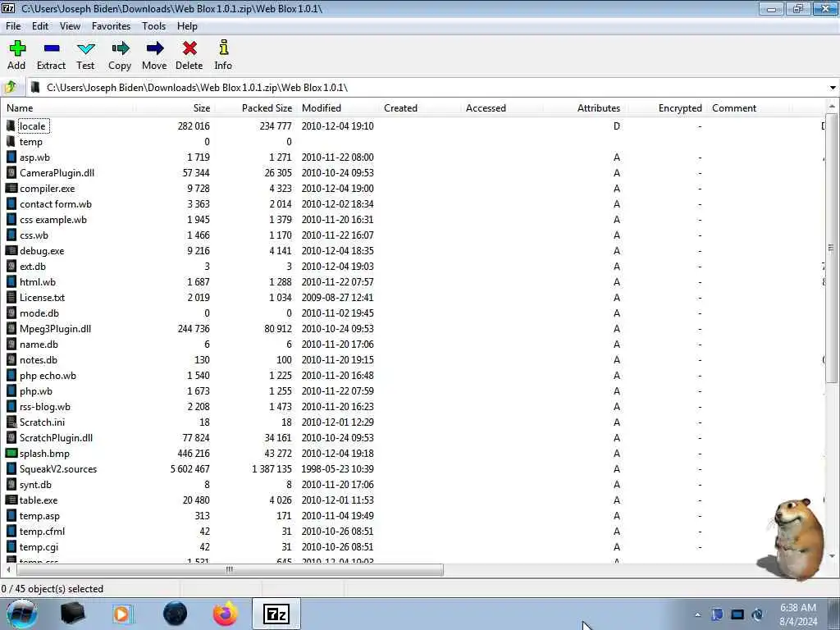Select the SqueakV2.sources file name

point(58,468)
